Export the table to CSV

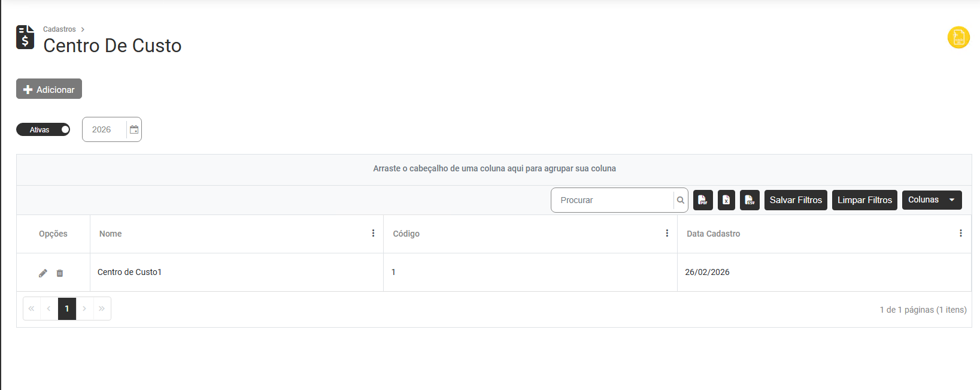[x=750, y=200]
